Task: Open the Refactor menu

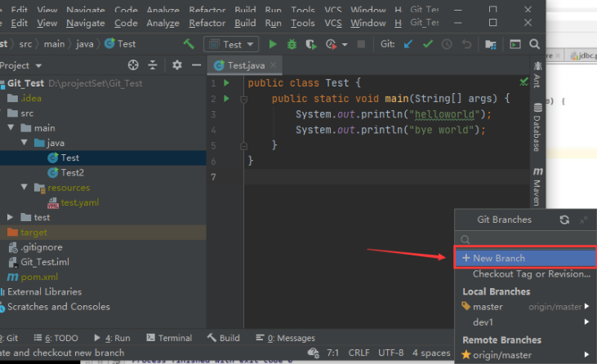Action: coord(207,23)
